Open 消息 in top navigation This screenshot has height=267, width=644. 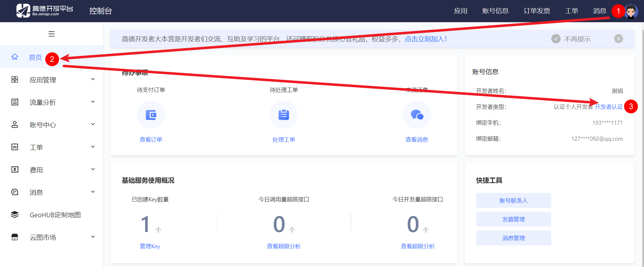coord(600,11)
